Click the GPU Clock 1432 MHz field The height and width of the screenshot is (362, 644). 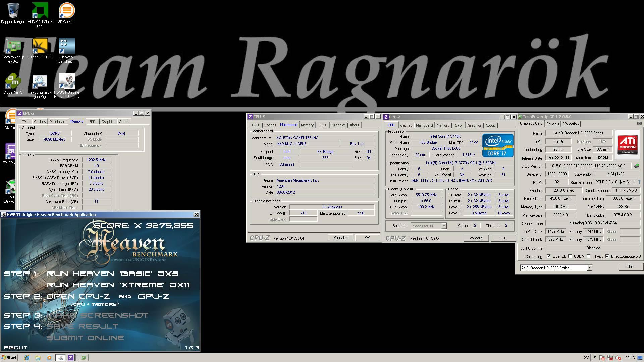[x=556, y=231]
